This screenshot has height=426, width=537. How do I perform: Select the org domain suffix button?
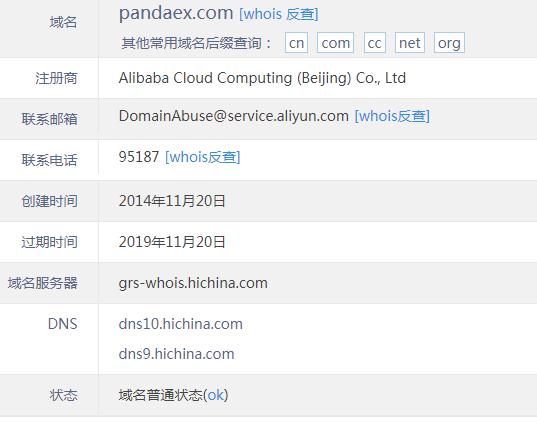point(449,43)
